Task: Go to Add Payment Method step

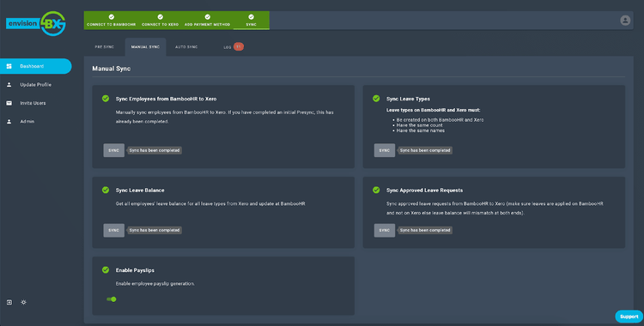Action: 208,21
